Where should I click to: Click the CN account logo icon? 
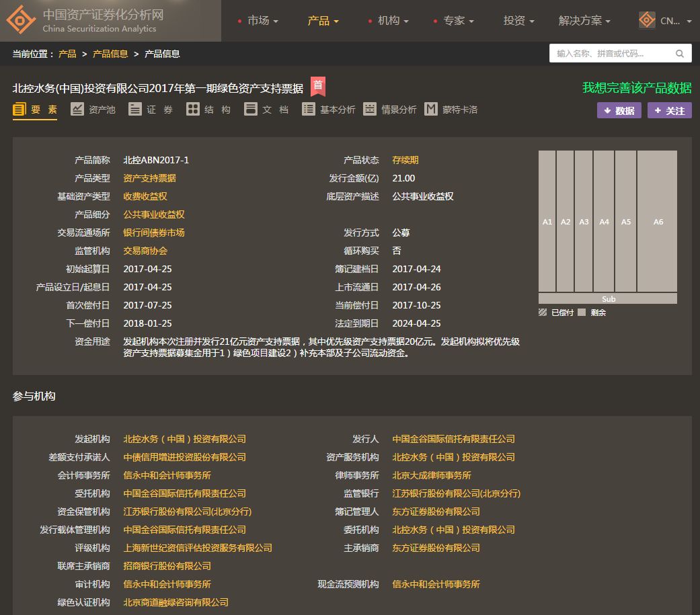pyautogui.click(x=647, y=20)
